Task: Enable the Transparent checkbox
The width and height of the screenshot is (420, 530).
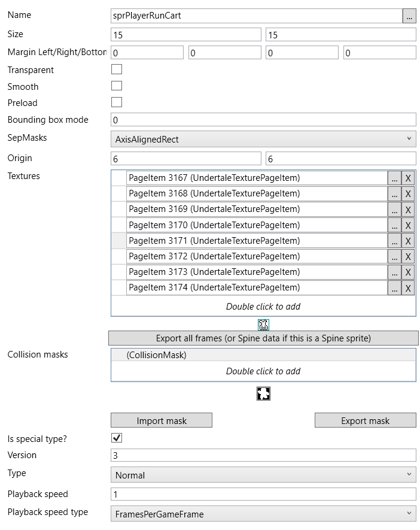Action: 117,69
